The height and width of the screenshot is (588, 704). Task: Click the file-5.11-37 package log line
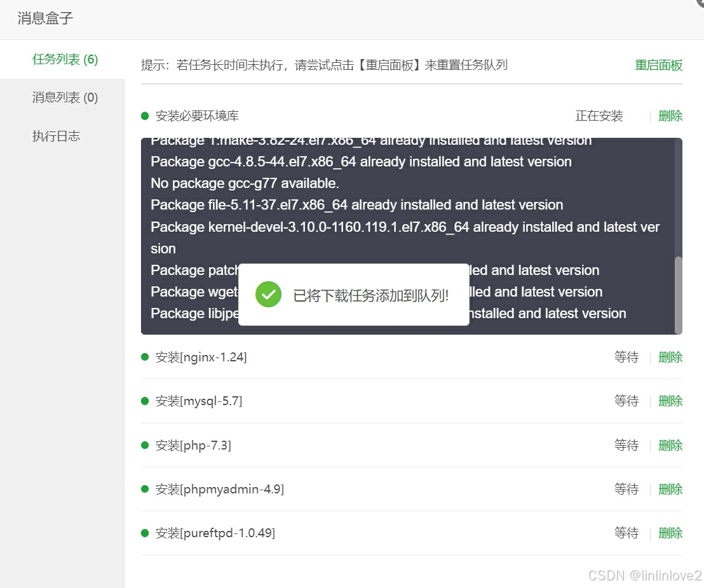pos(357,204)
